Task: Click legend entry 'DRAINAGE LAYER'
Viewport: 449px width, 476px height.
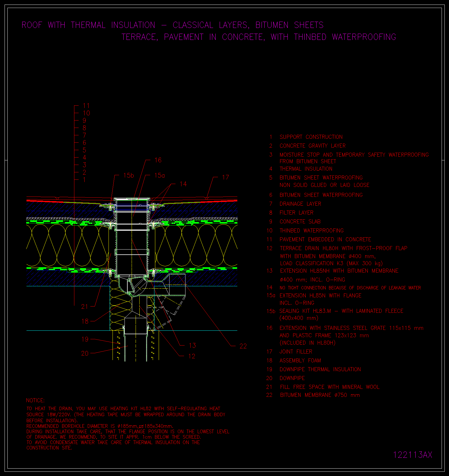Action: click(x=300, y=204)
